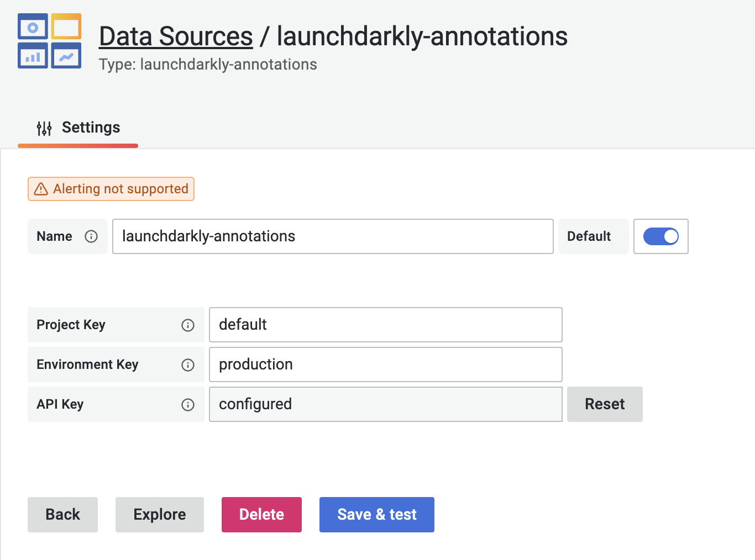Screen dimensions: 755x560
Task: Delete the data source
Action: click(261, 515)
